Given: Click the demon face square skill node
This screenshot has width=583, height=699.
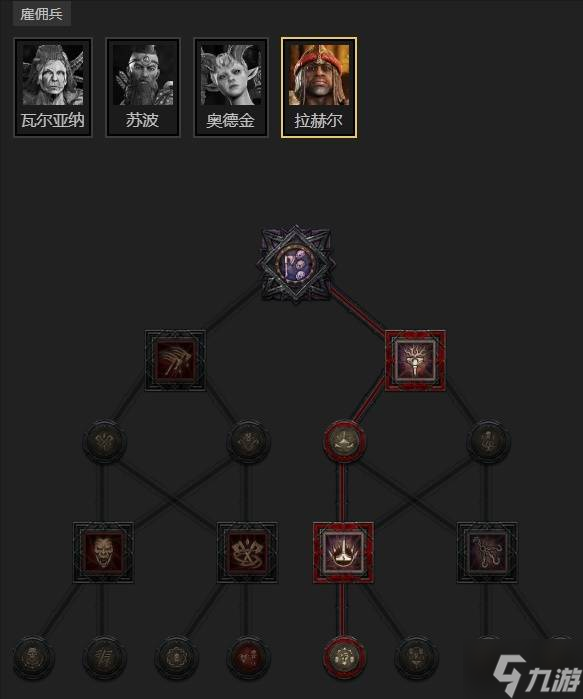Looking at the screenshot, I should [103, 552].
